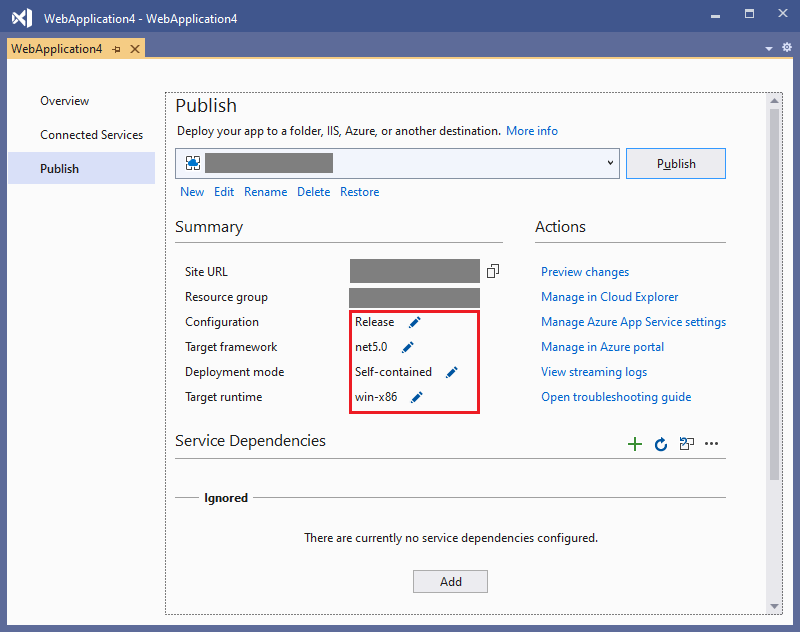This screenshot has width=800, height=632.
Task: Open Manage in Cloud Explorer
Action: [609, 297]
